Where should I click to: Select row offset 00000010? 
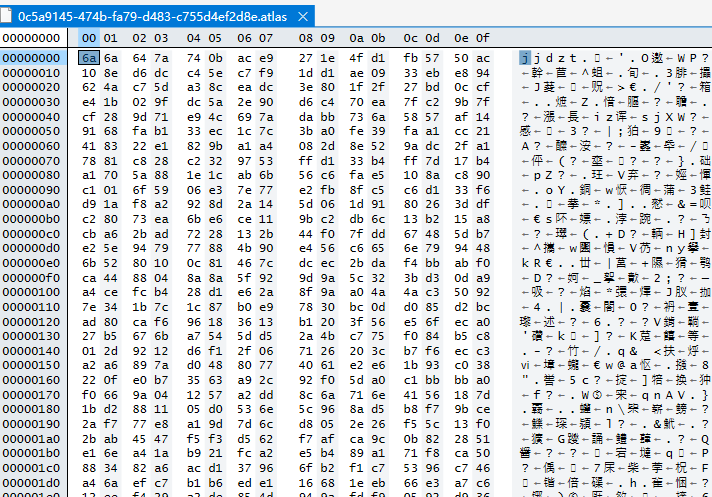click(31, 73)
